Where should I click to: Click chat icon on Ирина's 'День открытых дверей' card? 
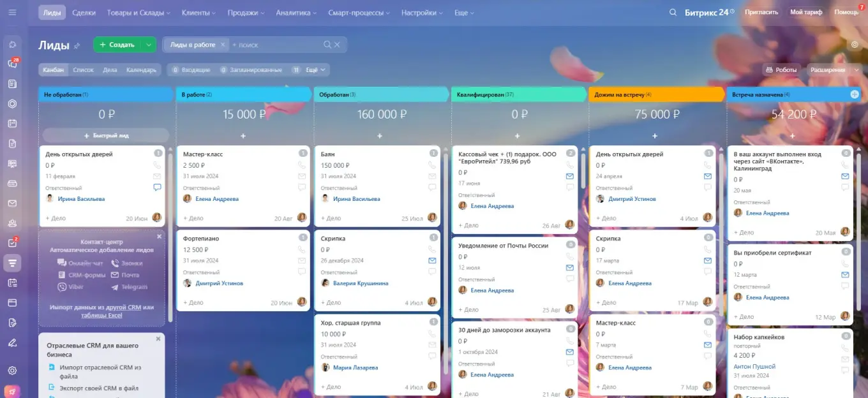click(157, 188)
